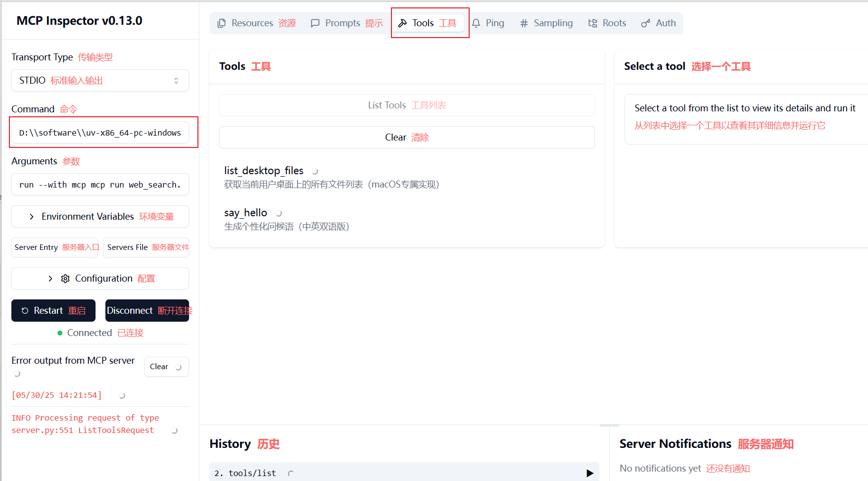
Task: Click the Sampling hash icon
Action: click(524, 23)
